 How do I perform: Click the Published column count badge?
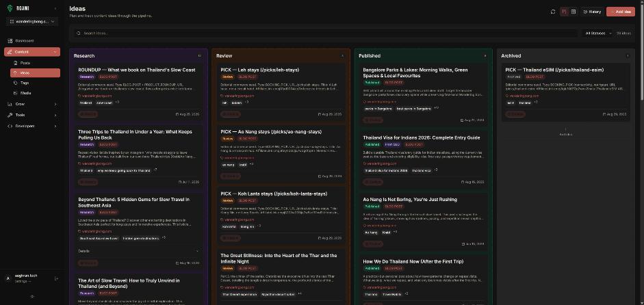(x=485, y=56)
